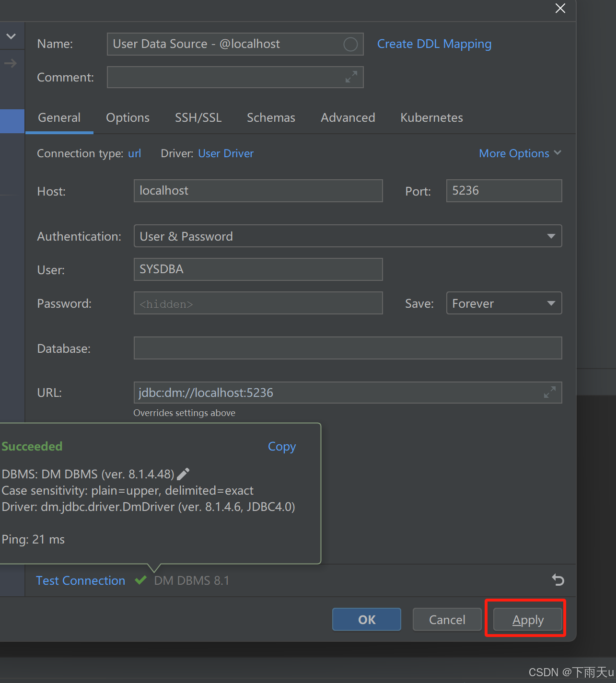The height and width of the screenshot is (683, 616).
Task: Click the 'Succeeded' status text
Action: coord(32,446)
